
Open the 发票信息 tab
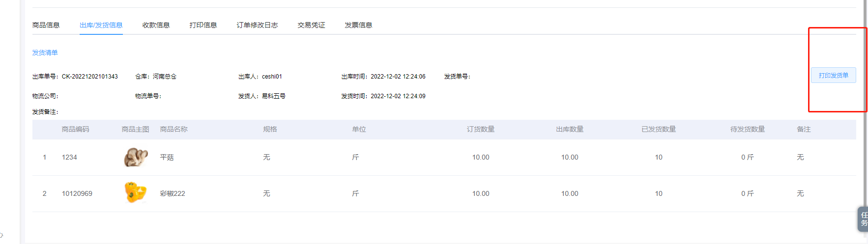click(358, 25)
